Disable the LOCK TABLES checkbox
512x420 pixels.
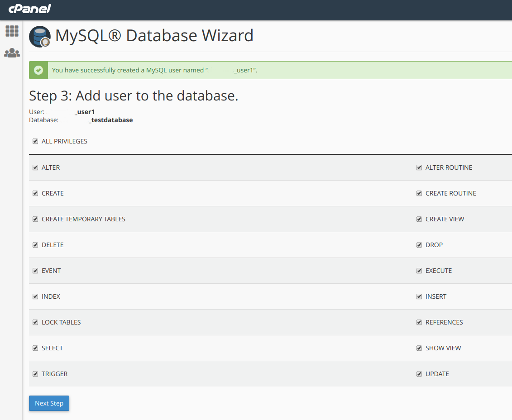(35, 322)
